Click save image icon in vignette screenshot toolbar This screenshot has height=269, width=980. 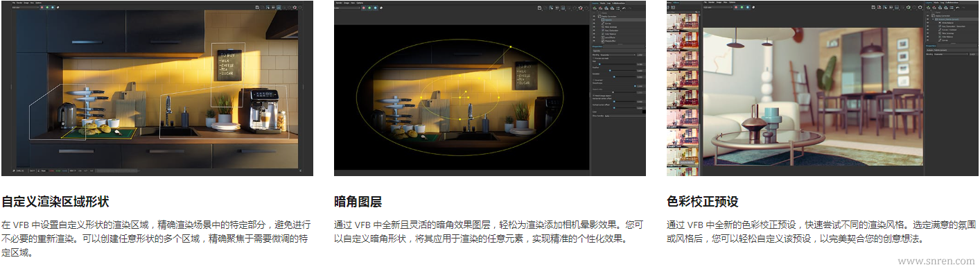pyautogui.click(x=539, y=8)
